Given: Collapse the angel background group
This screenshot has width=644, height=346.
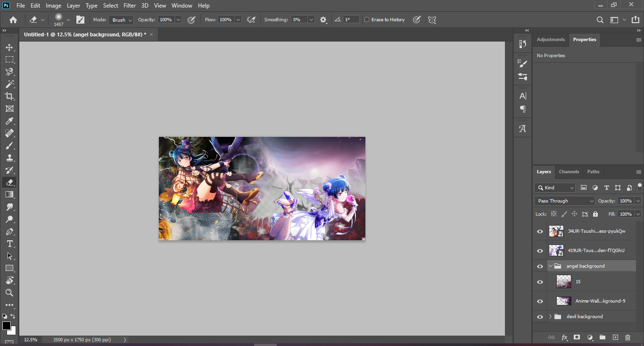Looking at the screenshot, I should pos(550,266).
